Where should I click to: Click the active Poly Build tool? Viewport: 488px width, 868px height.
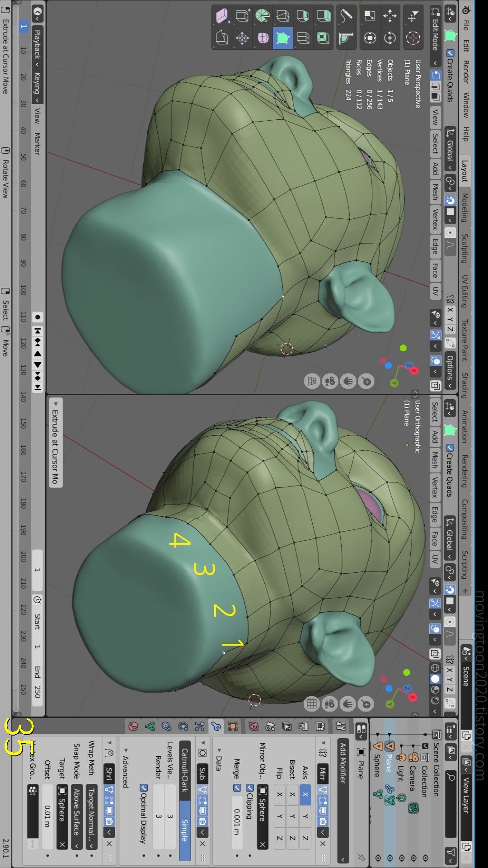point(282,38)
